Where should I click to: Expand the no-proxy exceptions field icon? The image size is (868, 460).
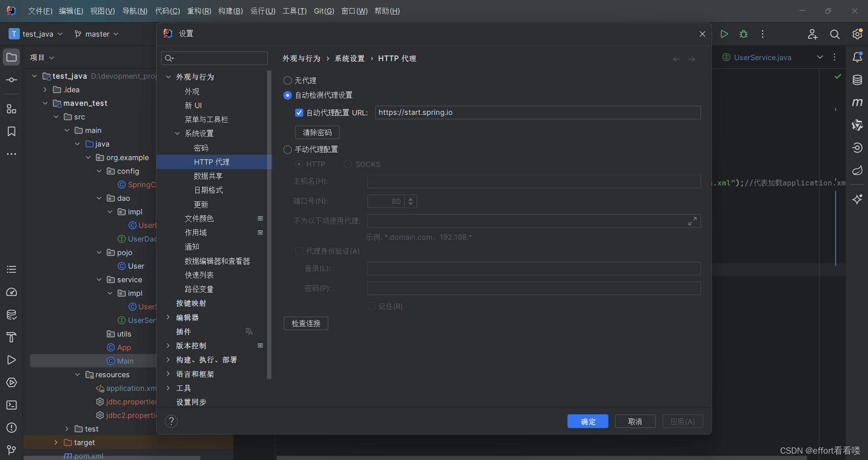(x=693, y=221)
